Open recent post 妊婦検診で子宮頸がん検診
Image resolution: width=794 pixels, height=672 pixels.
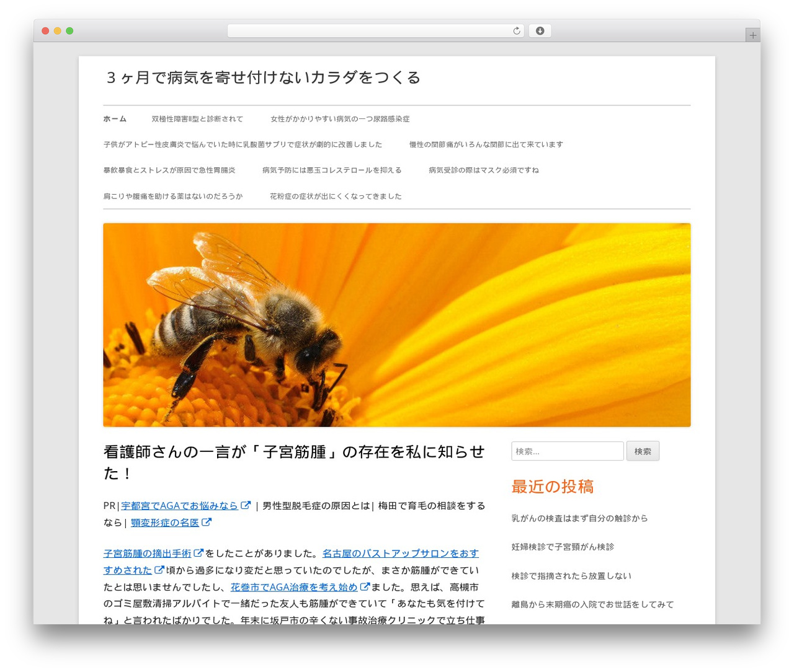(563, 546)
